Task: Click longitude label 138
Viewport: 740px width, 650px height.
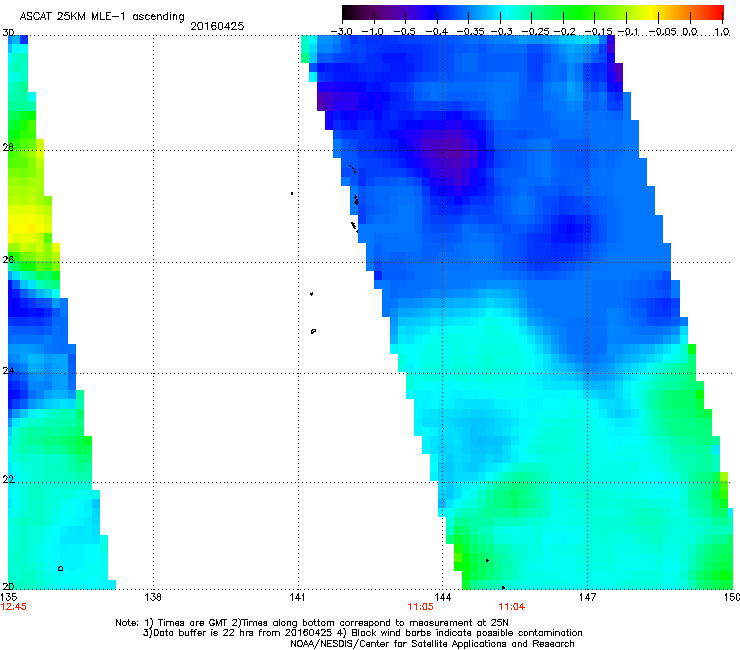Action: [153, 597]
